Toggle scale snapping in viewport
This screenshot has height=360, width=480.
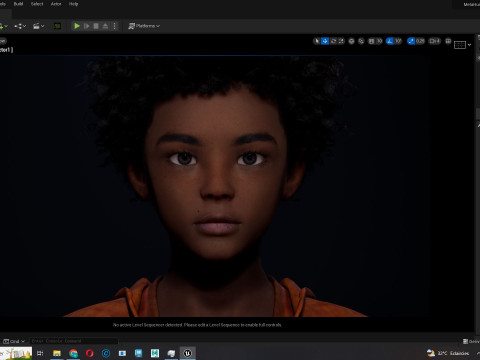[x=411, y=41]
